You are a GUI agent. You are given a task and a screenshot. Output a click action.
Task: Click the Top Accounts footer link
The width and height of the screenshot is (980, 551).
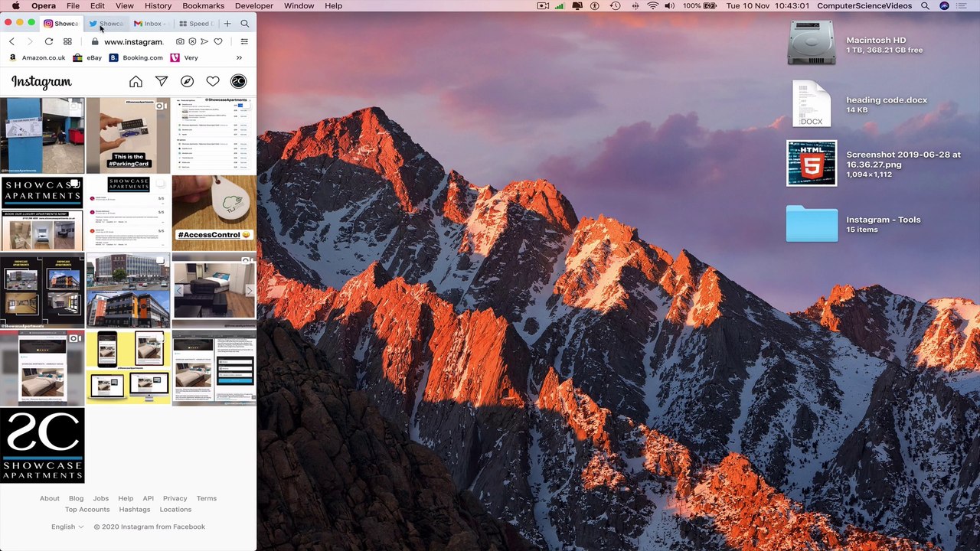point(87,509)
